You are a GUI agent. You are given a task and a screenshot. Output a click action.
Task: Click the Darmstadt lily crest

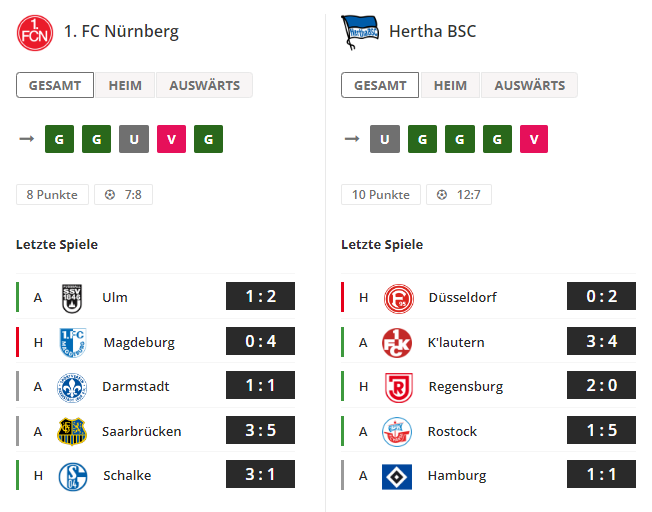point(72,387)
